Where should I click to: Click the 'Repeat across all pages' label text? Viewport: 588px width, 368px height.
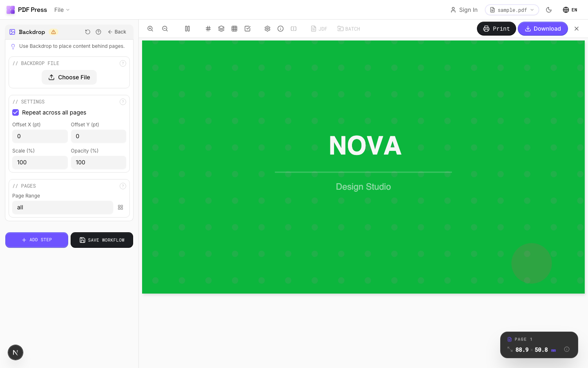(x=54, y=112)
